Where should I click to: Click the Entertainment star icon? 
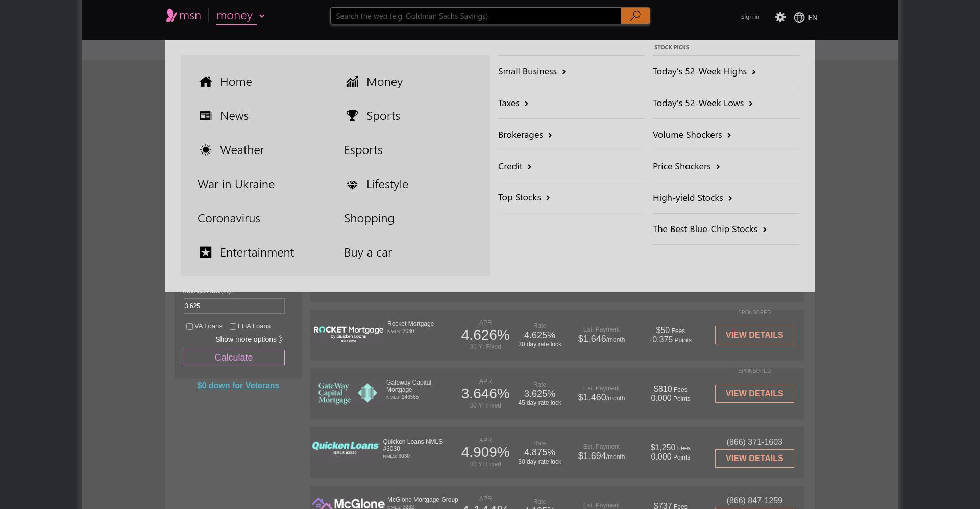pyautogui.click(x=206, y=252)
